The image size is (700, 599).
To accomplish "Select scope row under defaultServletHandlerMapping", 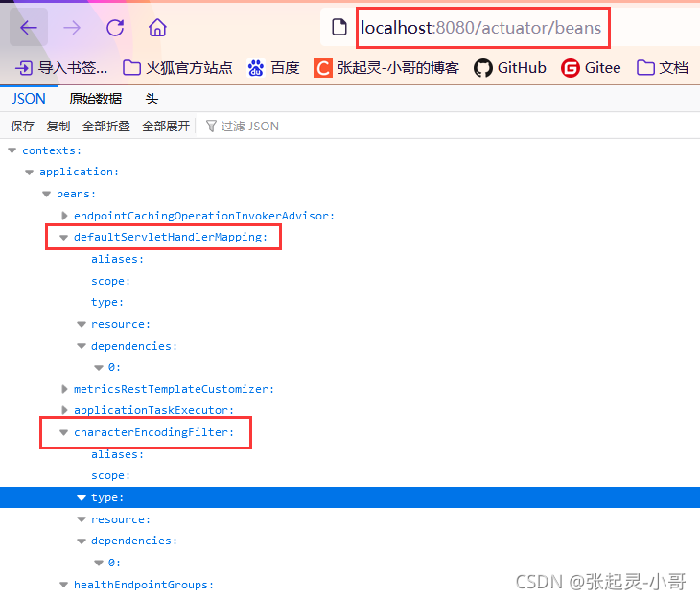I will point(350,281).
